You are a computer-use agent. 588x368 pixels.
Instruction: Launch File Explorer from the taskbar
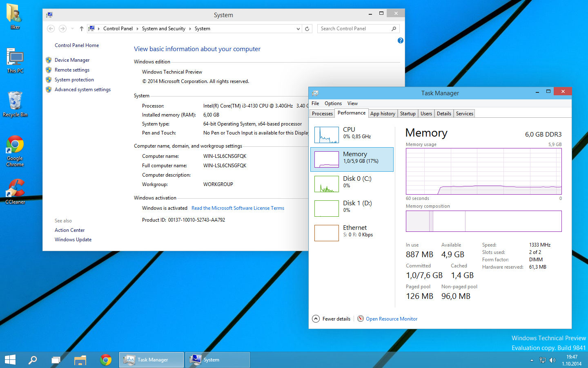point(80,360)
